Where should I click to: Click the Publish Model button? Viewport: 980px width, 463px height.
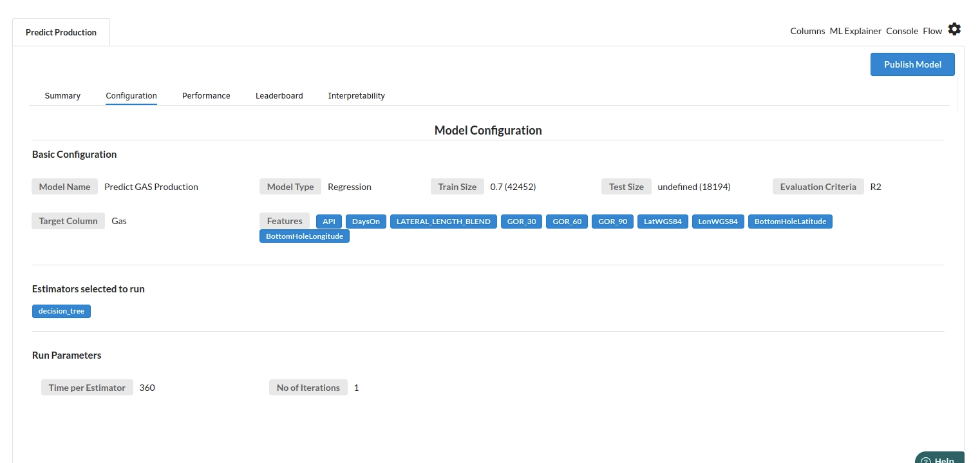click(912, 64)
